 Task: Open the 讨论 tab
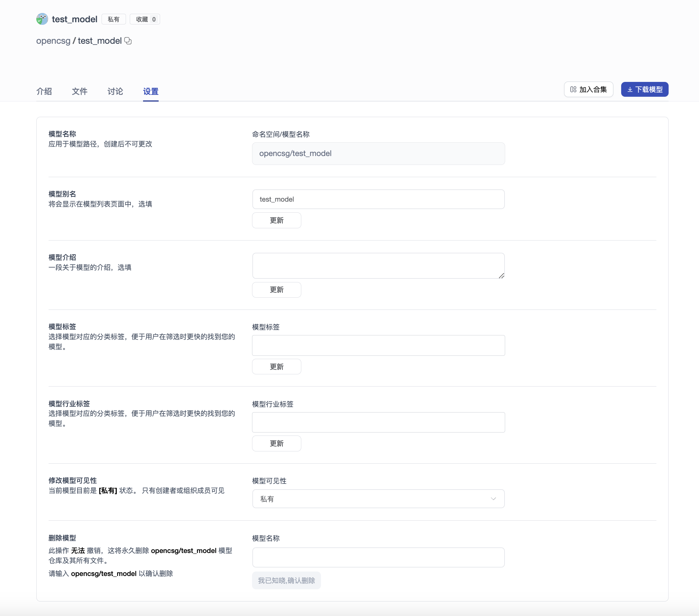tap(115, 91)
